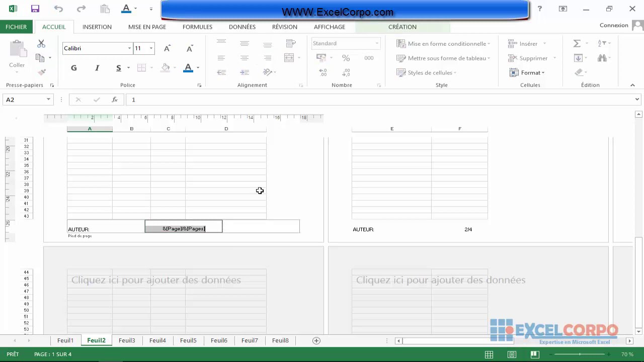Redo the action in the quick access toolbar

tap(81, 9)
